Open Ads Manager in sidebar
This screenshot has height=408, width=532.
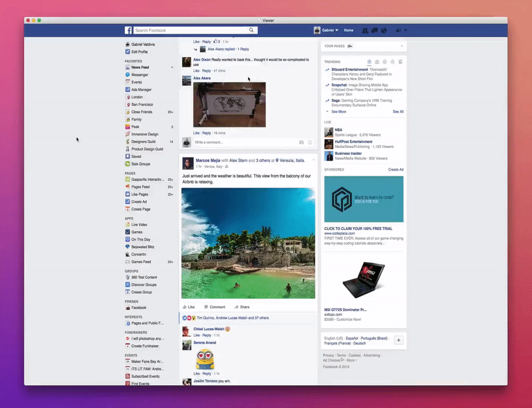[x=141, y=90]
